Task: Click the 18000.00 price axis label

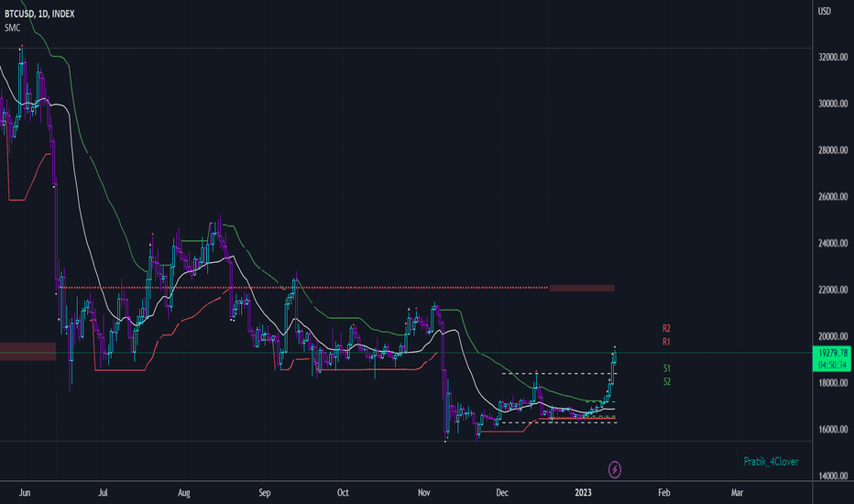Action: coord(833,382)
